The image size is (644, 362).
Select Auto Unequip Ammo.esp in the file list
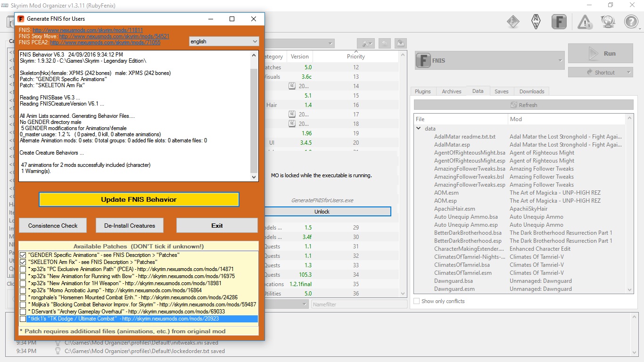pos(466,225)
